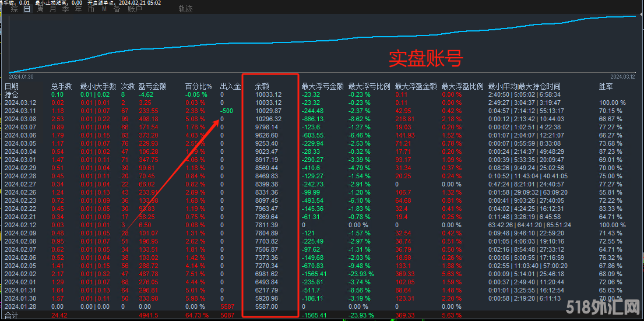Select the 持仓 open positions row
Viewport: 644px width, 321px height.
[12, 94]
